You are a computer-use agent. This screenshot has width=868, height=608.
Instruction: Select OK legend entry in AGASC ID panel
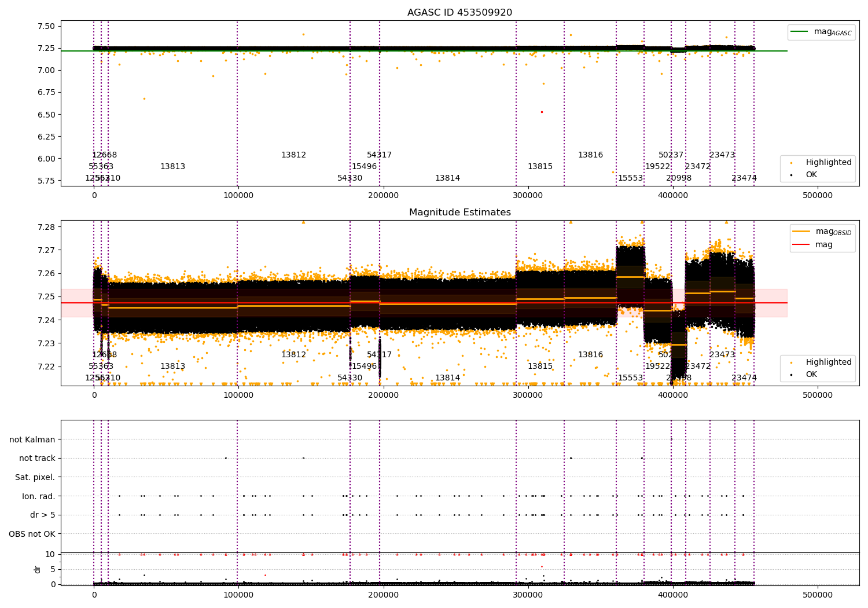804,174
